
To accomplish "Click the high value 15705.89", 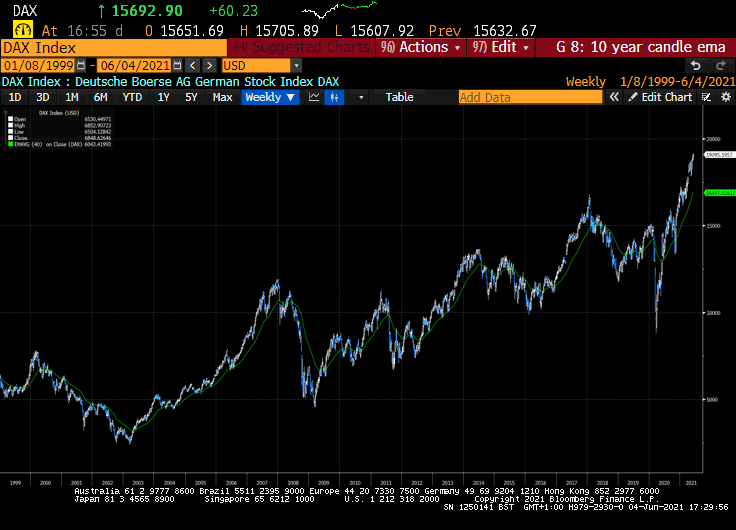I will pos(287,31).
